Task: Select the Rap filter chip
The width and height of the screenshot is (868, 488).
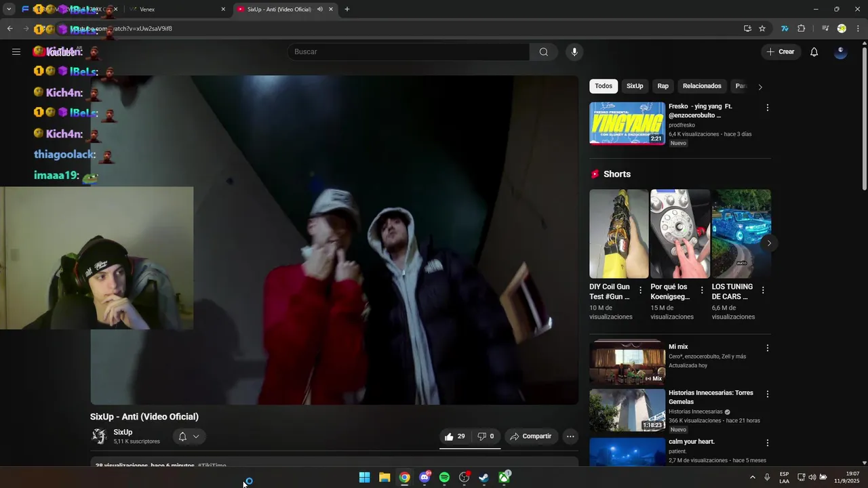Action: (663, 86)
